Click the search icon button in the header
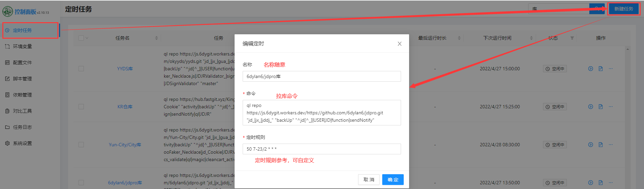The height and width of the screenshot is (189, 644). click(x=597, y=9)
